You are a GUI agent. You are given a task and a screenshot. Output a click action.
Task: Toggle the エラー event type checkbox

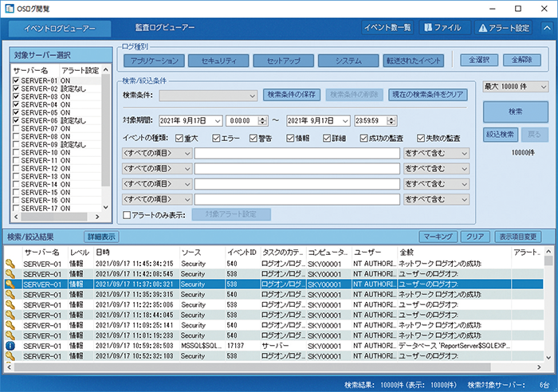[x=216, y=138]
